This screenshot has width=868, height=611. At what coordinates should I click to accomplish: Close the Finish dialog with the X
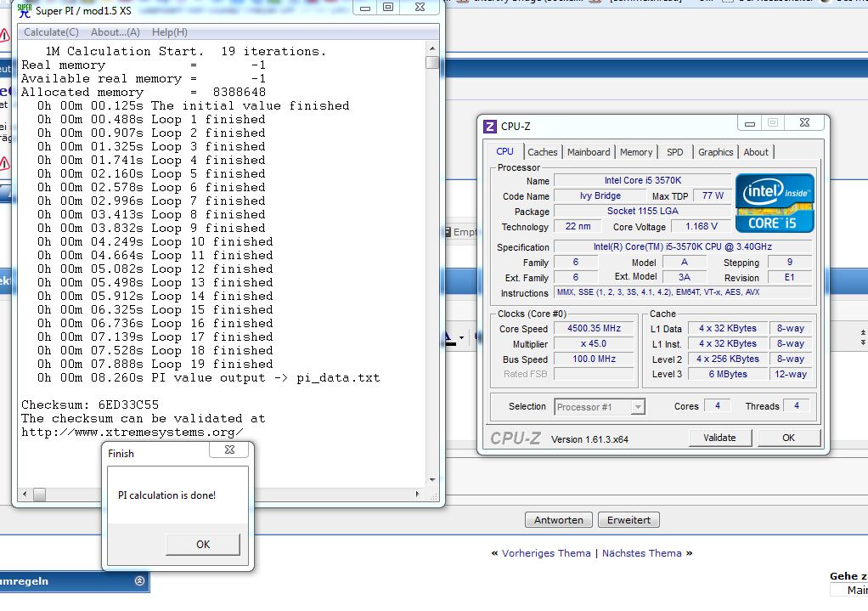[x=229, y=450]
